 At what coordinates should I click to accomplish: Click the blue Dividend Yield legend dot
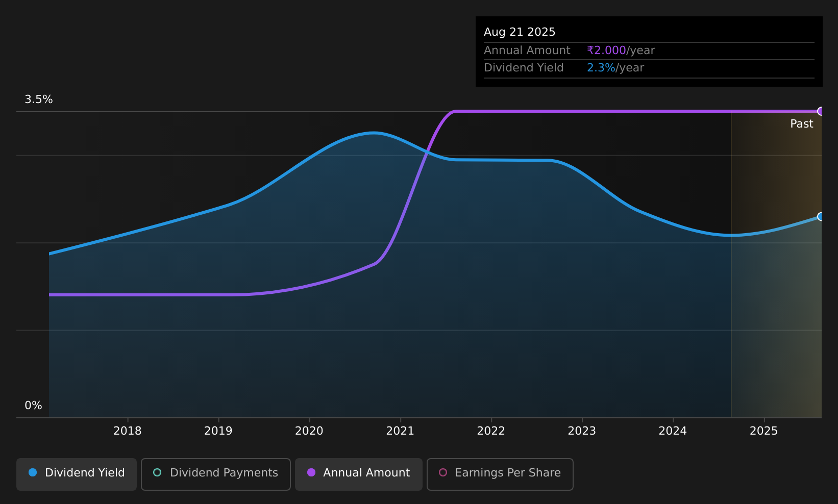tap(33, 472)
